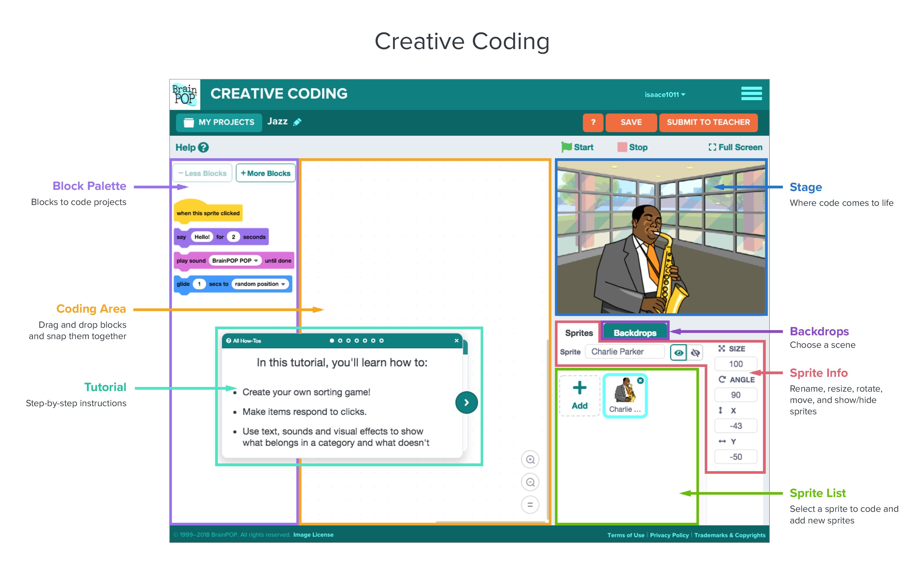Reset coding area zoom with equals icon
Image resolution: width=924 pixels, height=578 pixels.
click(530, 505)
